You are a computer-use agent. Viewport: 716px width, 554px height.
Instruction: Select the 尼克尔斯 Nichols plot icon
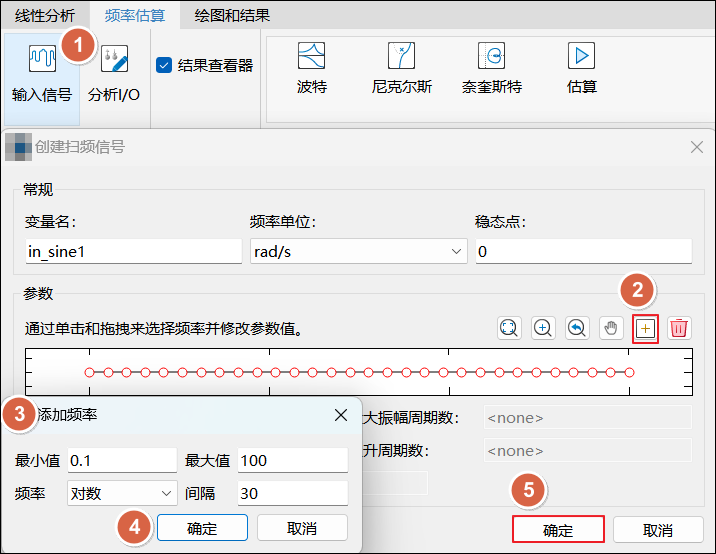click(401, 56)
